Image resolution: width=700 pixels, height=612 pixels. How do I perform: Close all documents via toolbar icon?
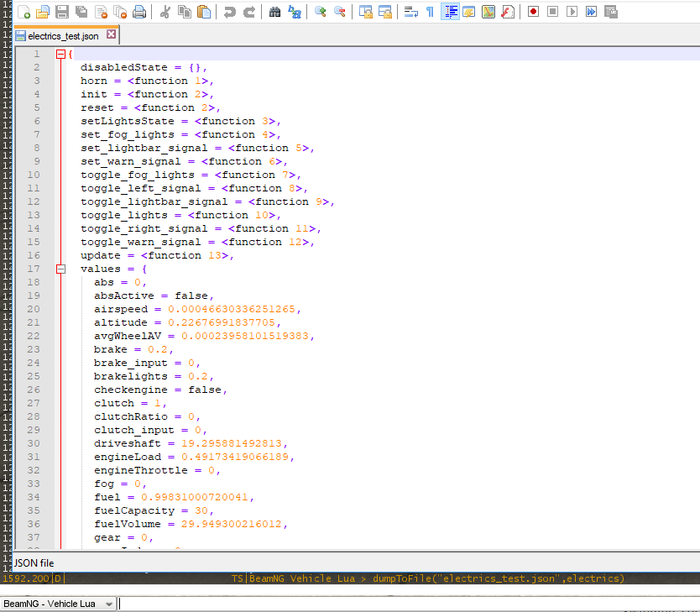[120, 12]
